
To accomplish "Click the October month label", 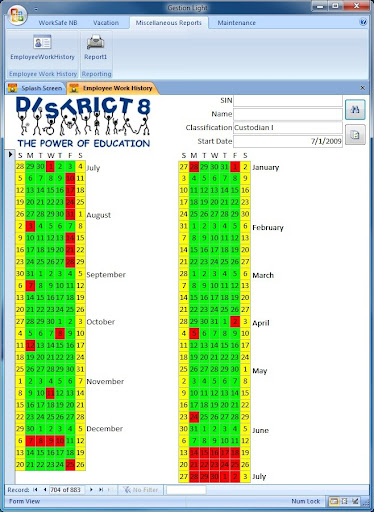I will click(101, 322).
